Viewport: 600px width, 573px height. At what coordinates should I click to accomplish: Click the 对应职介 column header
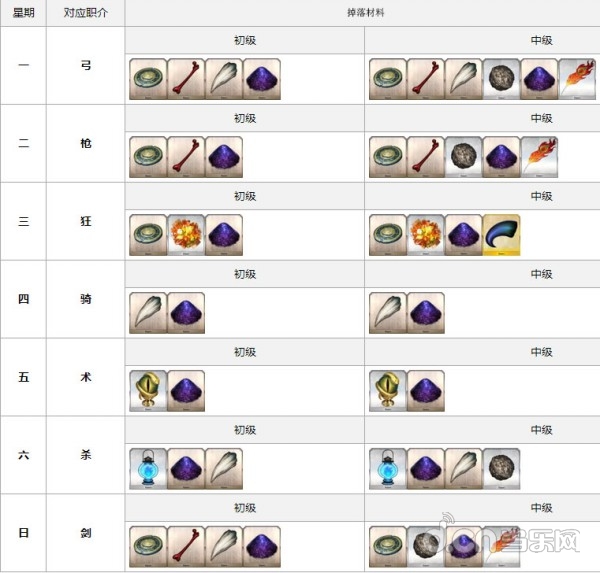pos(85,14)
